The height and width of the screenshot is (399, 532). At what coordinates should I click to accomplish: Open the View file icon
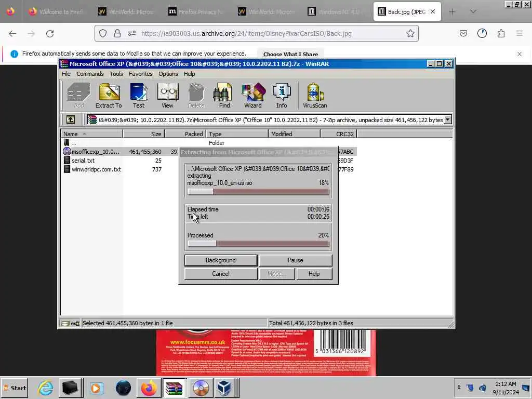point(167,96)
